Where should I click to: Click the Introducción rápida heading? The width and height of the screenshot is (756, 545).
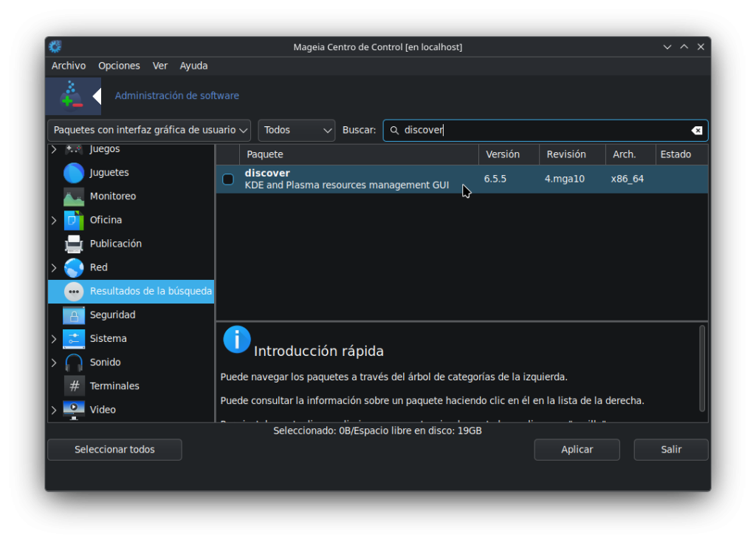pos(319,351)
